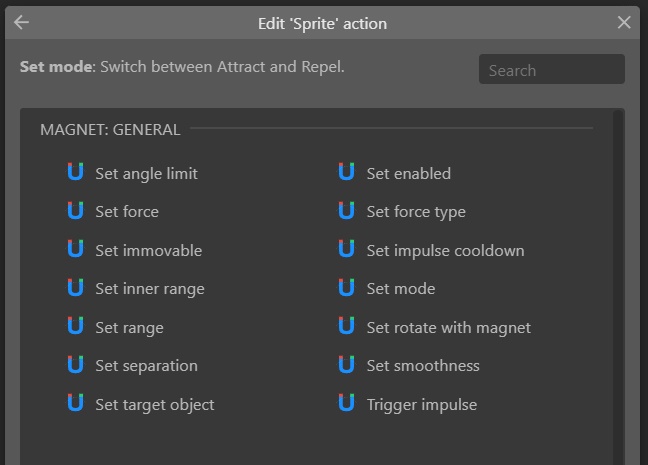This screenshot has height=465, width=648.
Task: Go back with the left arrow icon
Action: tap(21, 23)
